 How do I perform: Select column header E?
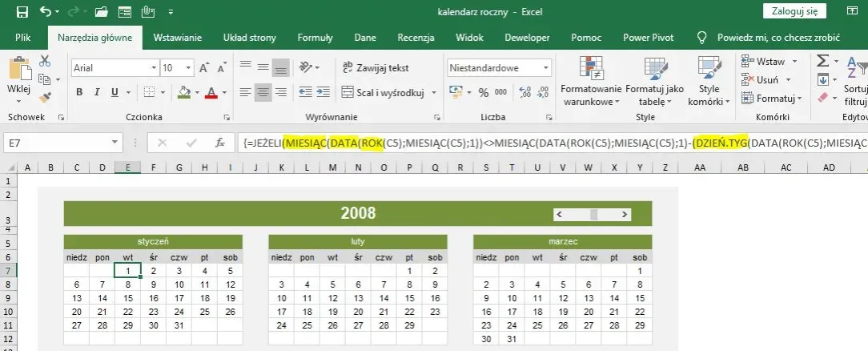pos(127,167)
